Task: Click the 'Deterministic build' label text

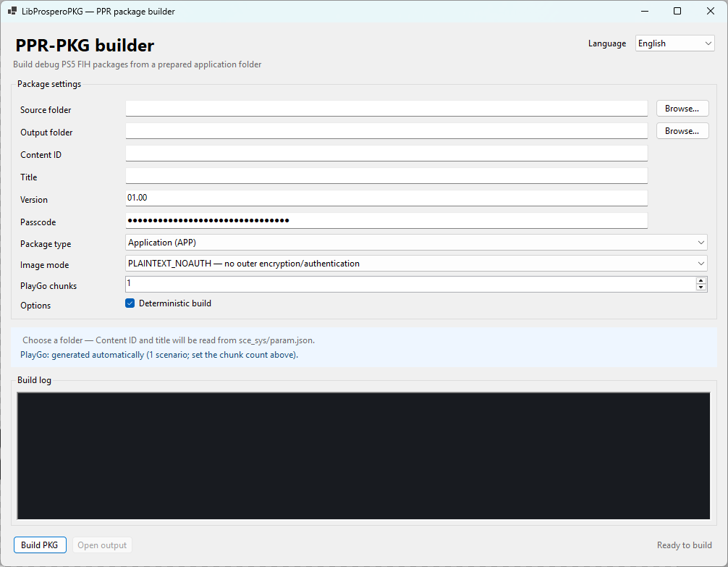Action: (x=175, y=303)
